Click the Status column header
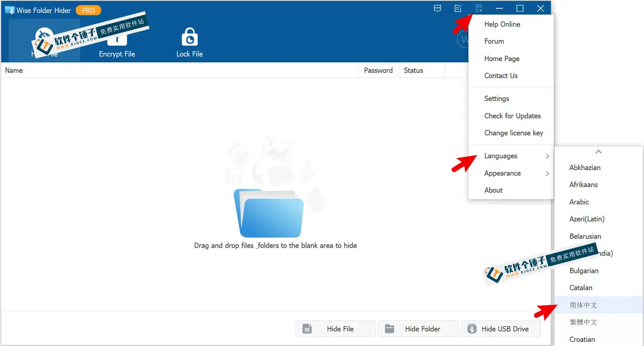 422,70
